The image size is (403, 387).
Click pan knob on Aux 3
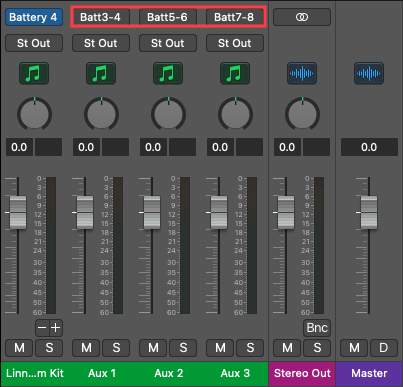coord(235,114)
